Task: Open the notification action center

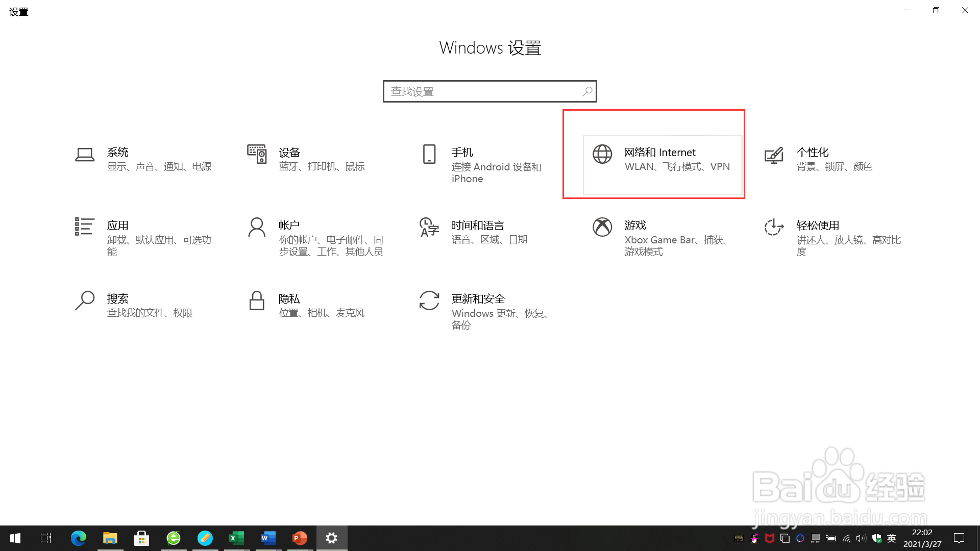Action: pos(959,538)
